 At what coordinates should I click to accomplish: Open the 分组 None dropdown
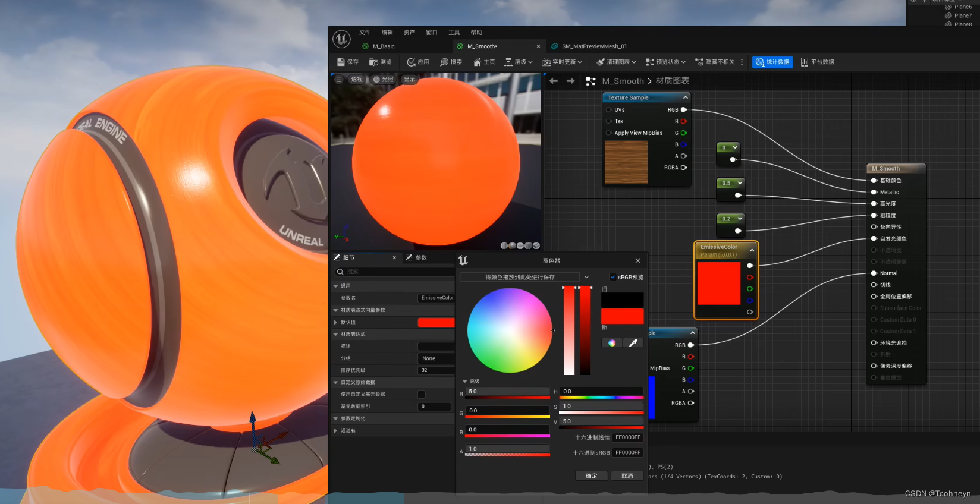click(437, 358)
